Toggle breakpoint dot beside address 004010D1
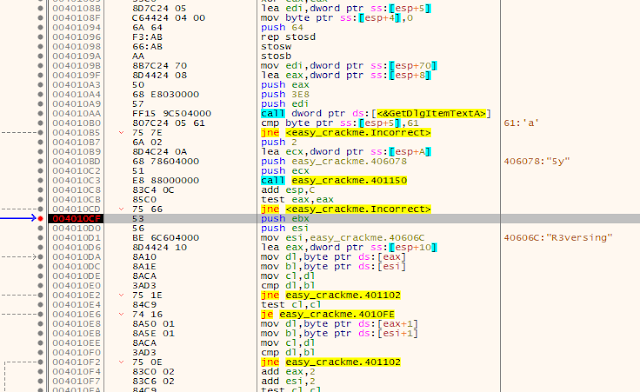 40,238
